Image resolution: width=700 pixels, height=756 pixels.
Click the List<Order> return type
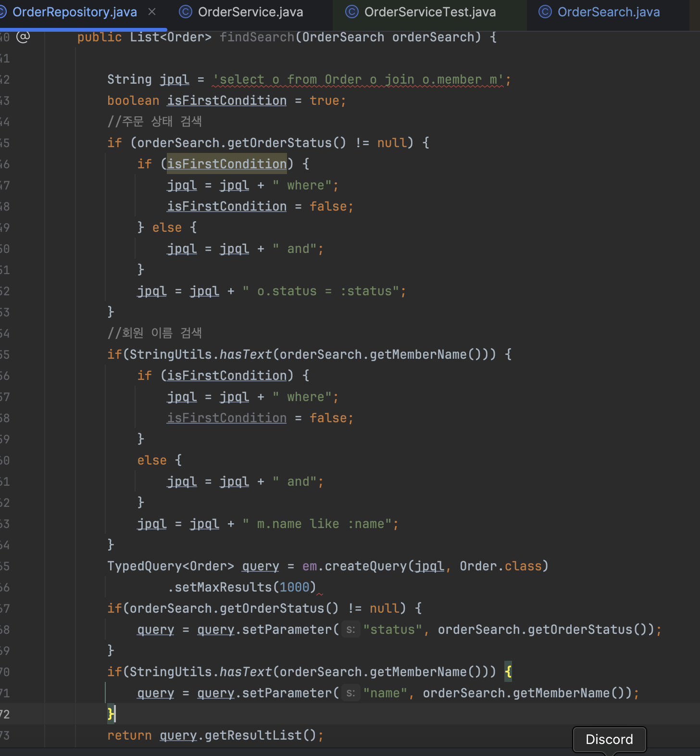[x=171, y=37]
